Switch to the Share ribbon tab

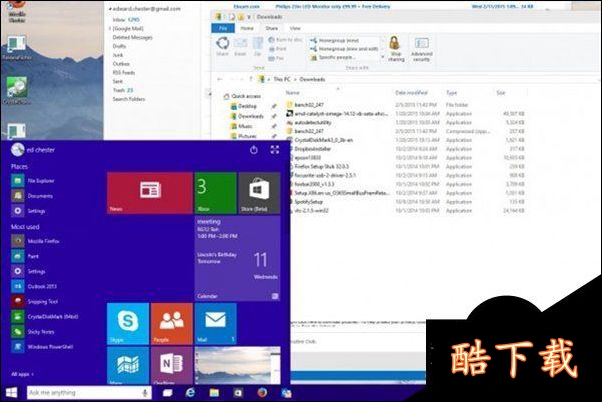tap(271, 28)
